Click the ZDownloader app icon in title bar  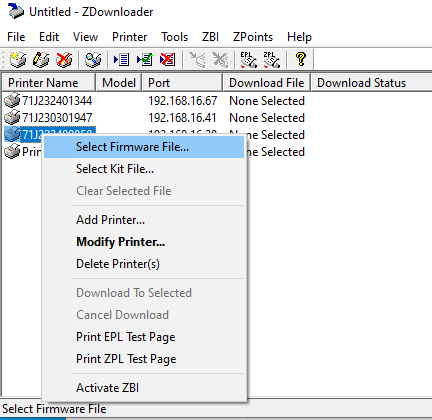tap(15, 11)
